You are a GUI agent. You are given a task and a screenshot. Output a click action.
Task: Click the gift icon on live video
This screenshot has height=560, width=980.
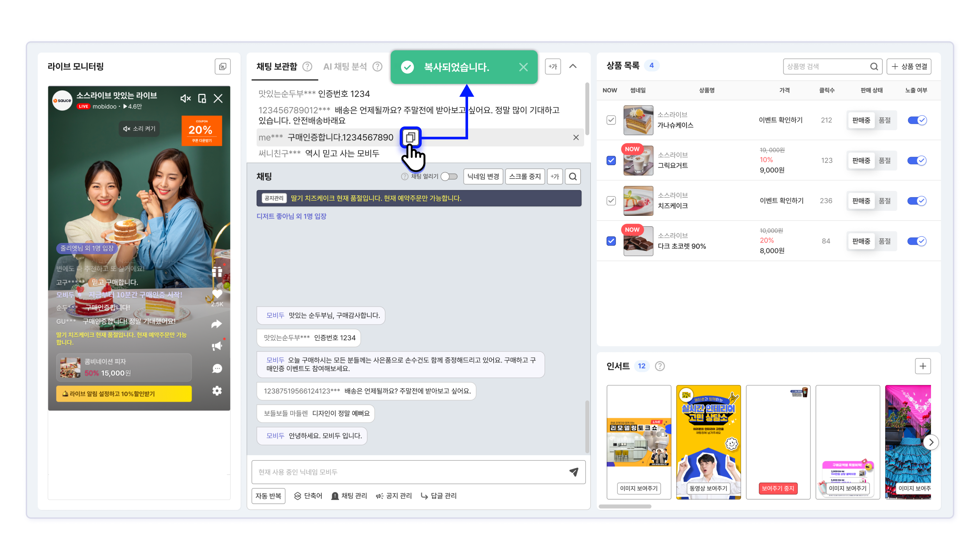(x=217, y=272)
